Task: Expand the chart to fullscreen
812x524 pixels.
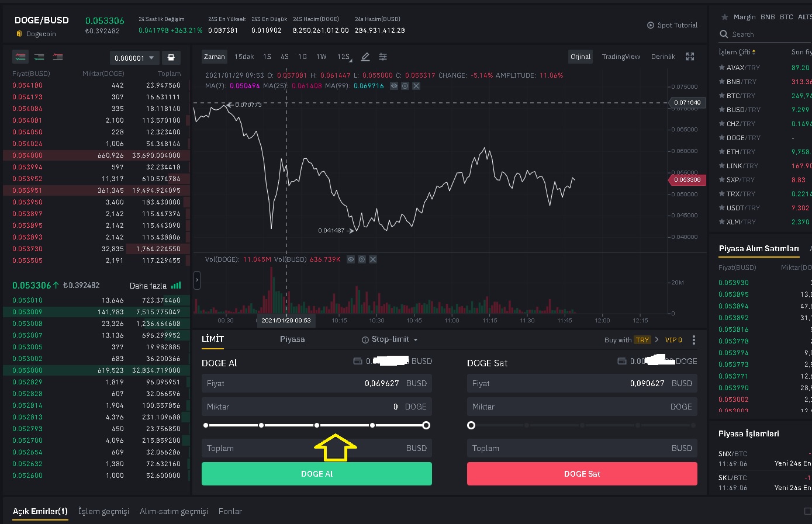Action: click(x=690, y=57)
